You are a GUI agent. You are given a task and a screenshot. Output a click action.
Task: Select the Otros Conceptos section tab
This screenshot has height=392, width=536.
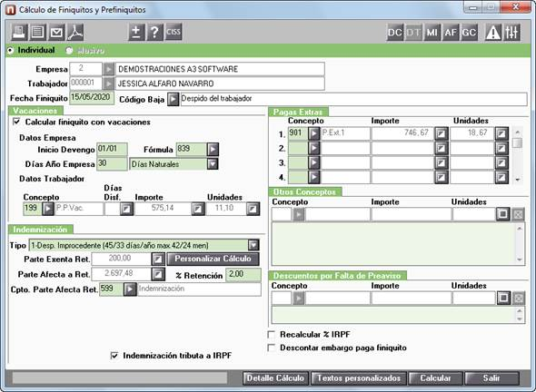pyautogui.click(x=305, y=191)
